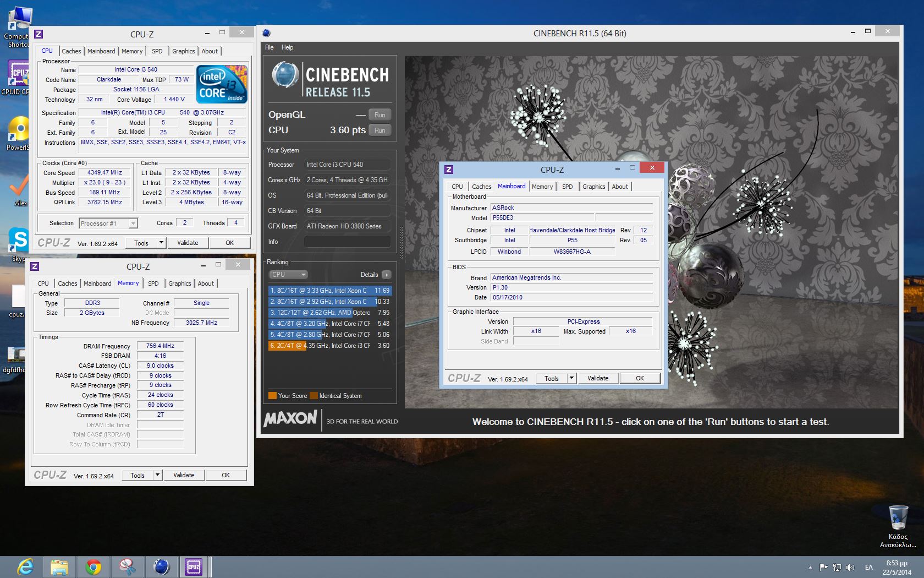
Task: Click the Info input field in Cinebench
Action: pyautogui.click(x=347, y=242)
